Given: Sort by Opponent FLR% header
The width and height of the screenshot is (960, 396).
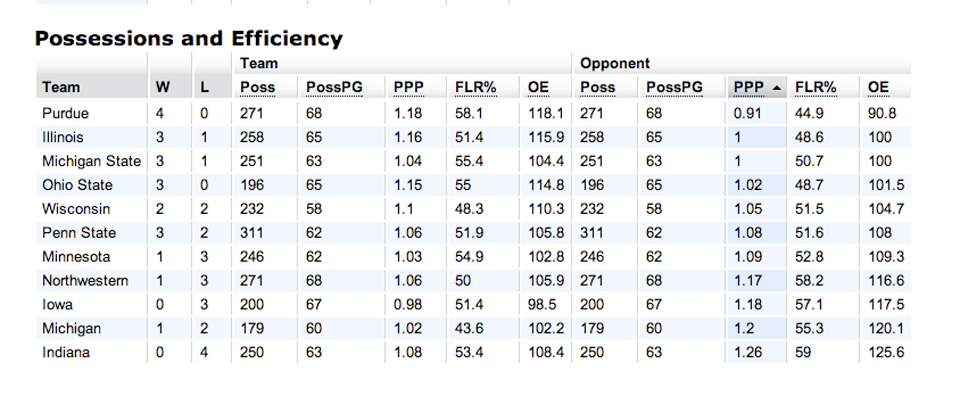Looking at the screenshot, I should pos(816,88).
